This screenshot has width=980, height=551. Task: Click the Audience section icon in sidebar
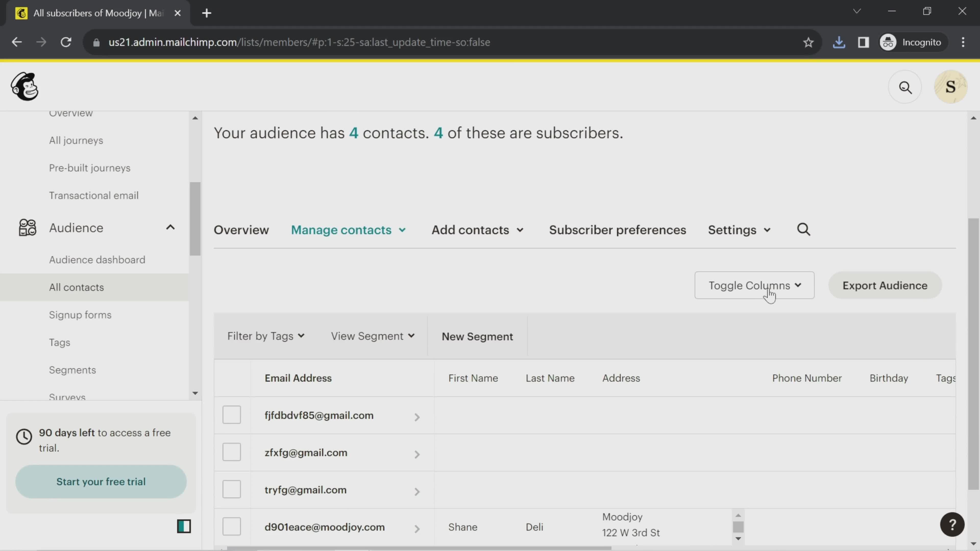coord(27,228)
